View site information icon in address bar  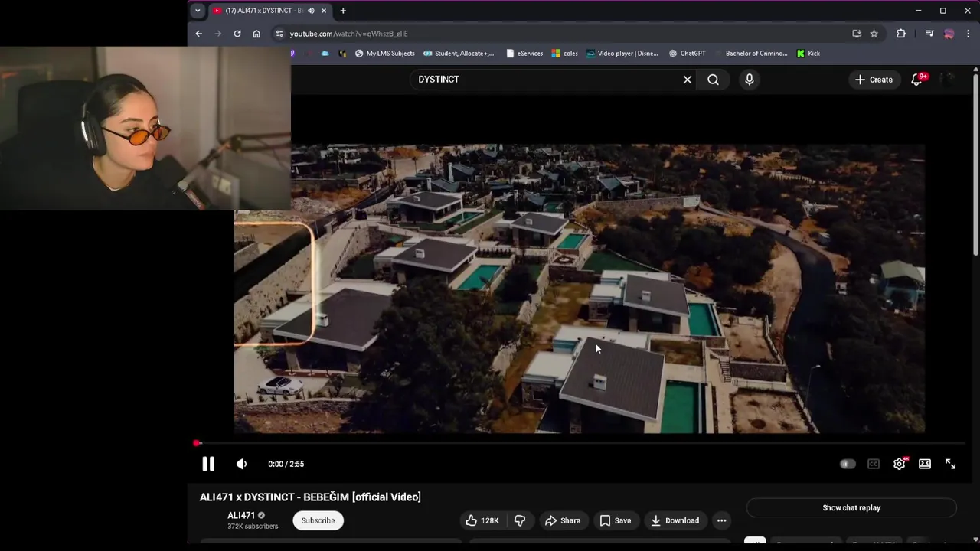[279, 34]
